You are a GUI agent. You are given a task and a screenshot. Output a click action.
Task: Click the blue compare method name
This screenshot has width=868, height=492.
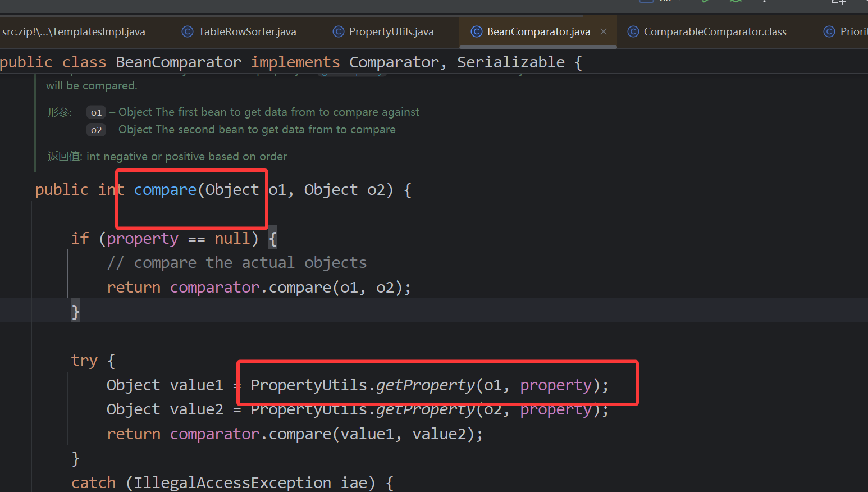pyautogui.click(x=165, y=190)
